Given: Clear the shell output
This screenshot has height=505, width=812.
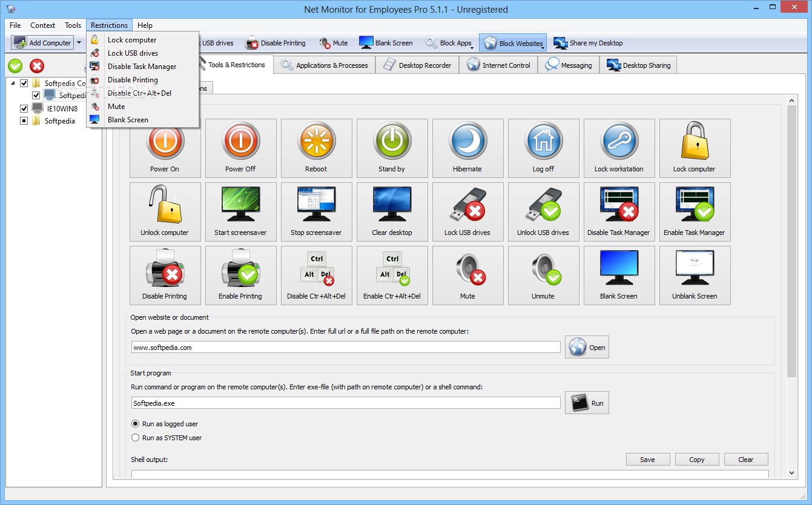Looking at the screenshot, I should pyautogui.click(x=746, y=460).
